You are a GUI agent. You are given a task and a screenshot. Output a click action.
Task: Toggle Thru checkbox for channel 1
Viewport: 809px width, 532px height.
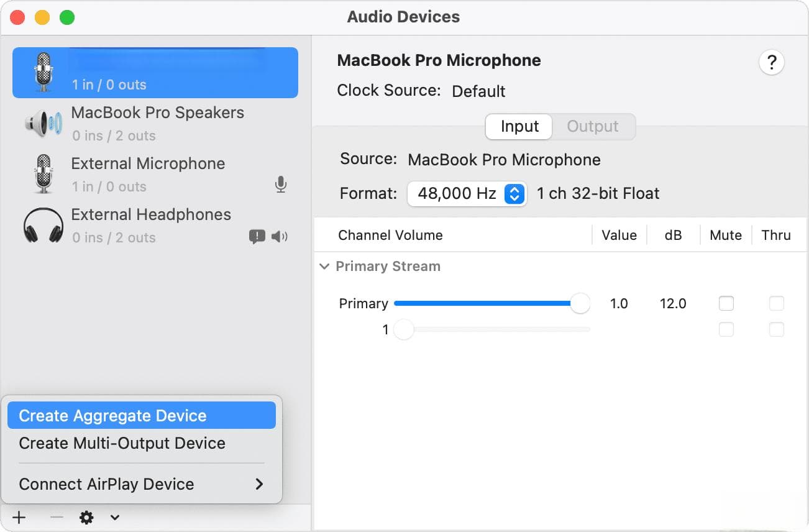[777, 329]
